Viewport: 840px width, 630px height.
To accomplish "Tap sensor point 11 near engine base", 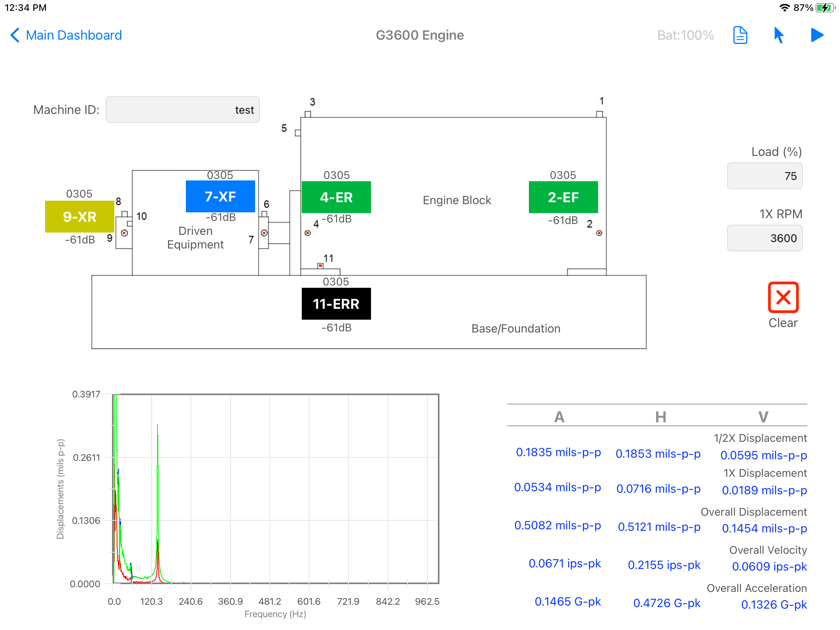I will tap(320, 266).
